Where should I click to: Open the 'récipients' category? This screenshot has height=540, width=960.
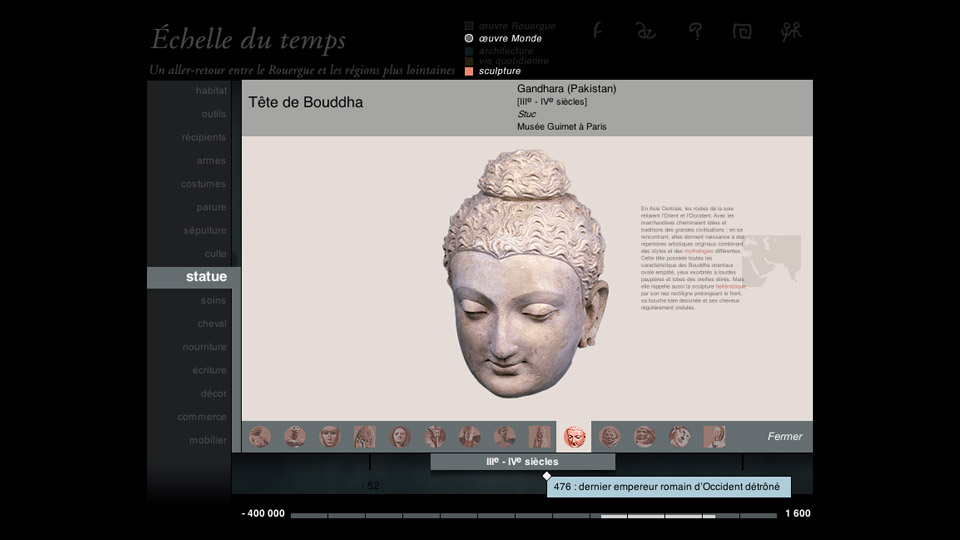pyautogui.click(x=203, y=137)
